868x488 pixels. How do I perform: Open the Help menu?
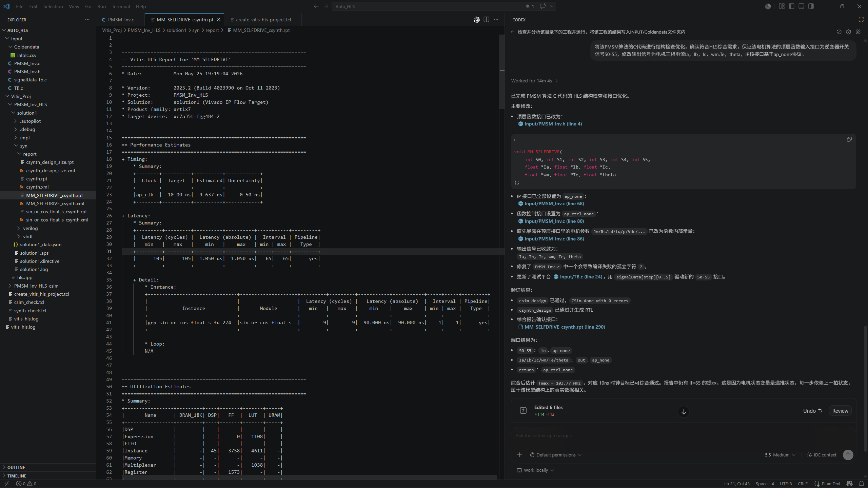(x=141, y=6)
